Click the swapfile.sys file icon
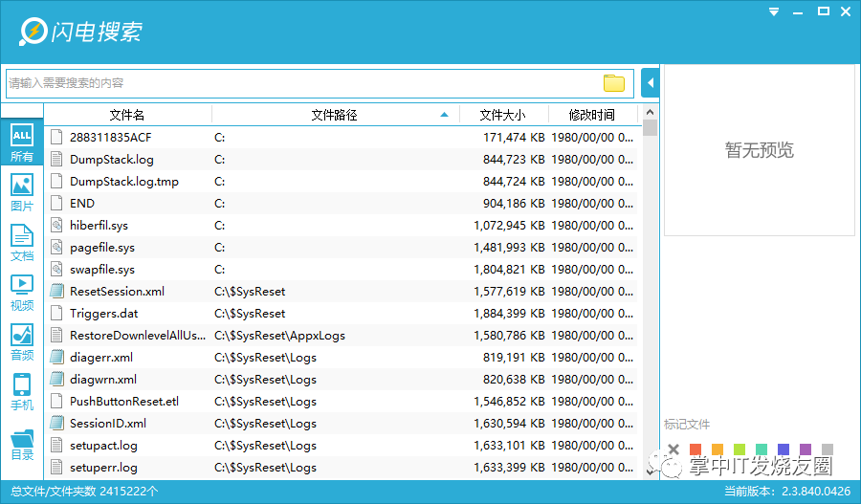This screenshot has height=504, width=861. pyautogui.click(x=56, y=269)
